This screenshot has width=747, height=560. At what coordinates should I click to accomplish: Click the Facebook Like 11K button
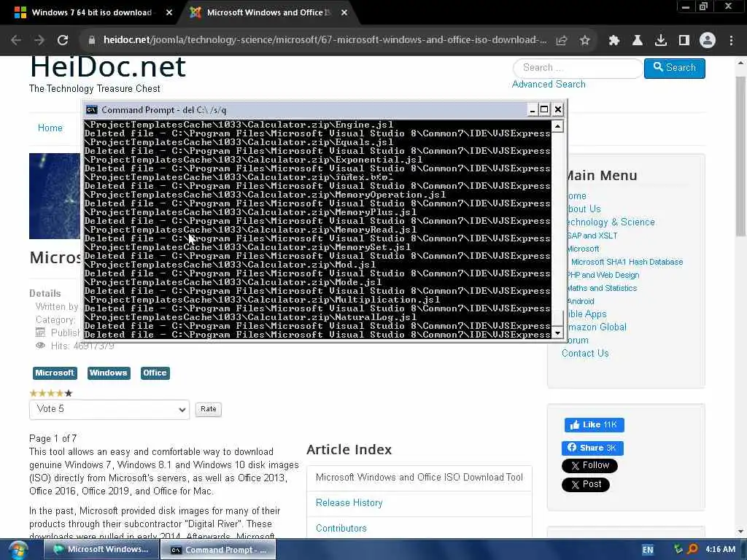click(594, 425)
